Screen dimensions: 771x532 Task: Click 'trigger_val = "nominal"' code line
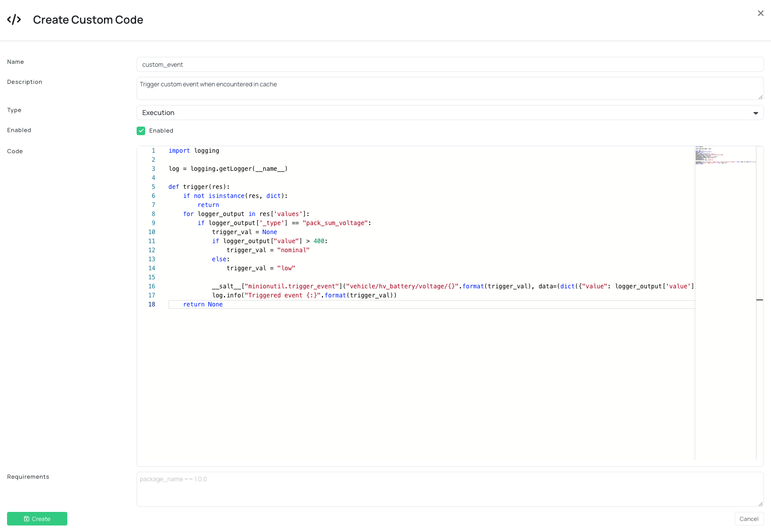point(268,250)
